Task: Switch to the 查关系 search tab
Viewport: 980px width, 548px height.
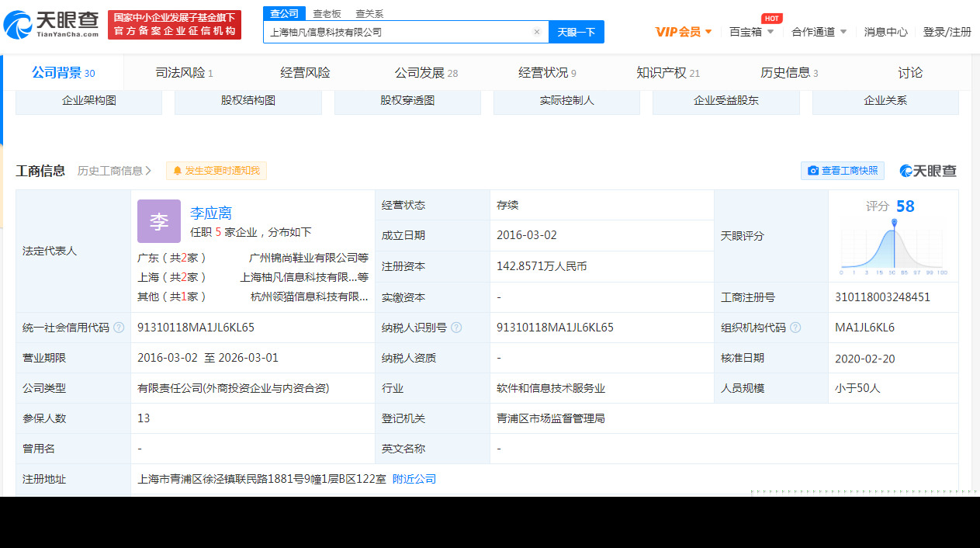Action: (369, 13)
